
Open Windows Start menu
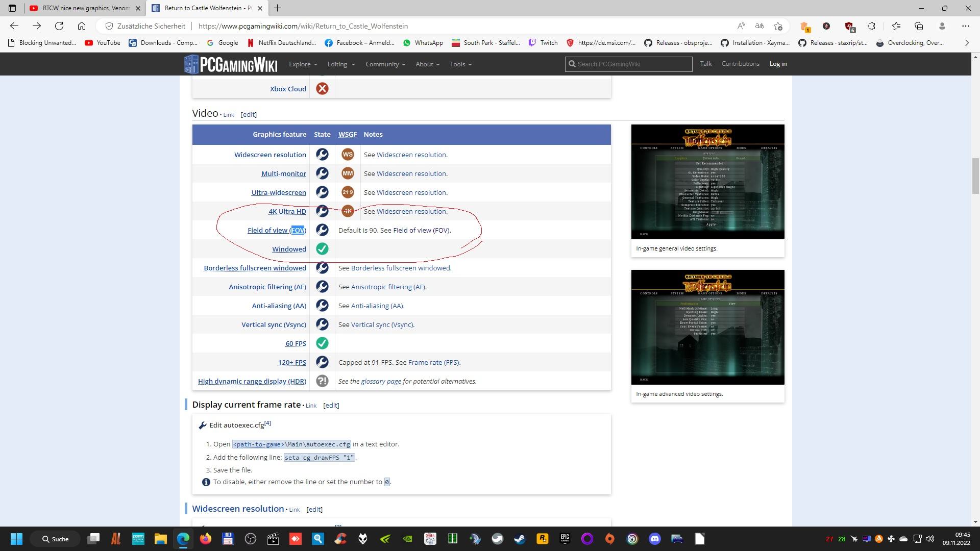pyautogui.click(x=16, y=539)
